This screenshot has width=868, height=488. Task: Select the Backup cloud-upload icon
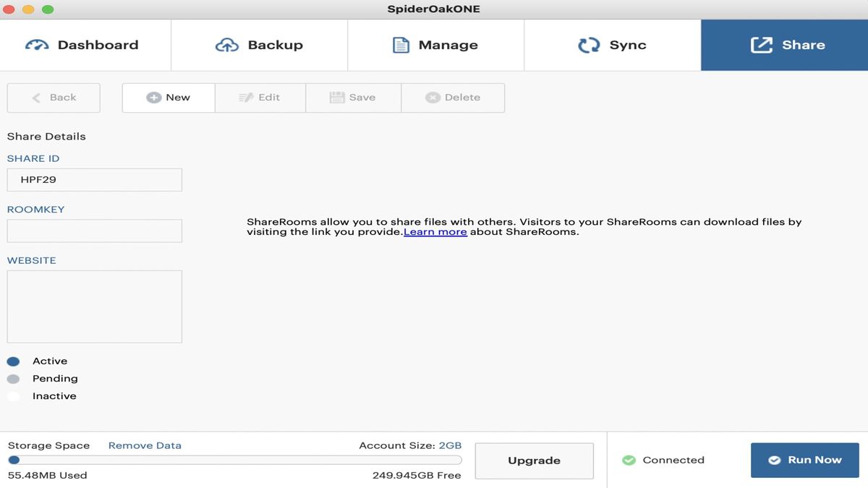(228, 44)
